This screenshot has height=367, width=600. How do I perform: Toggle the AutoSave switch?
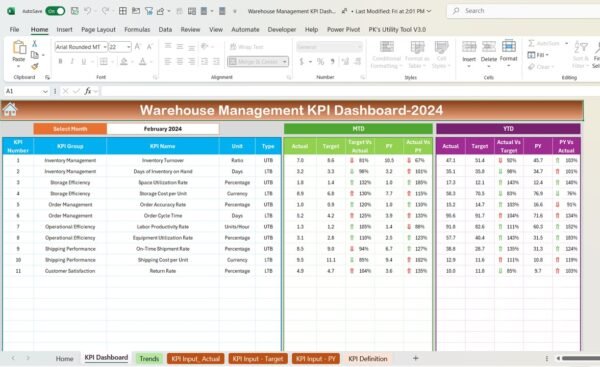[55, 11]
